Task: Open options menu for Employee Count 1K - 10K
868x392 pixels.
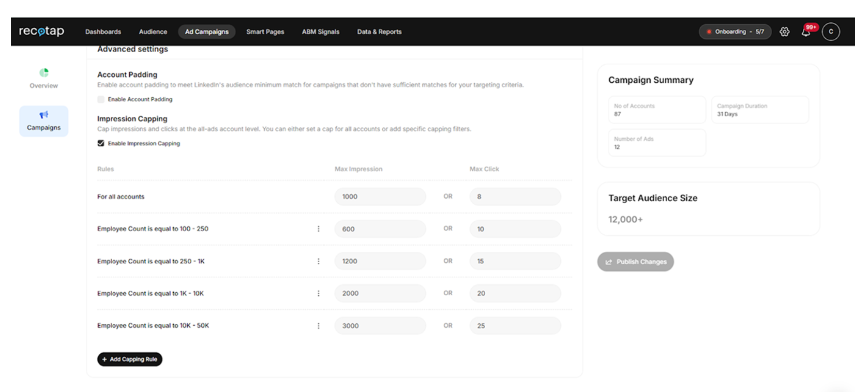Action: 318,293
